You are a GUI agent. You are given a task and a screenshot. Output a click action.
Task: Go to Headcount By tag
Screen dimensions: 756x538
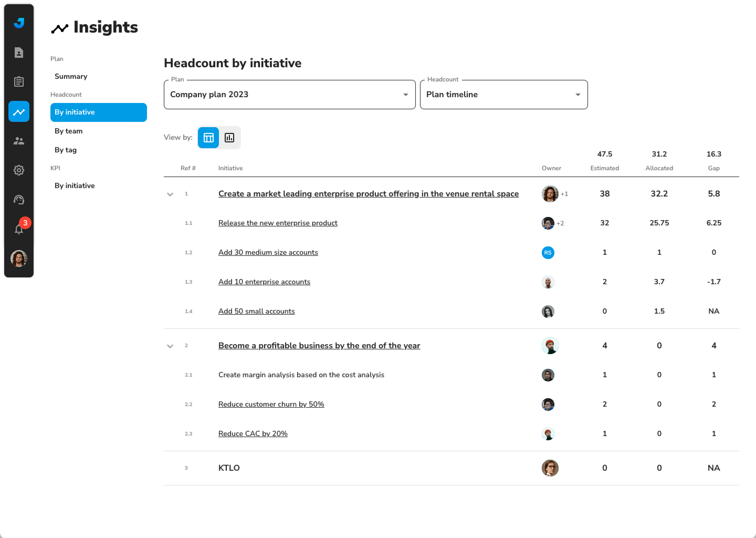tap(66, 150)
